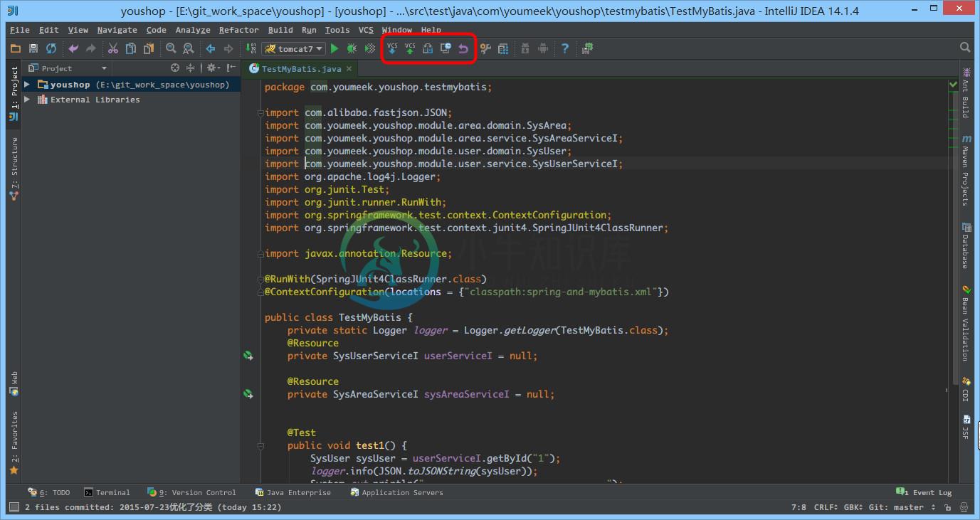This screenshot has width=980, height=520.
Task: Toggle the Database side panel
Action: (x=966, y=245)
